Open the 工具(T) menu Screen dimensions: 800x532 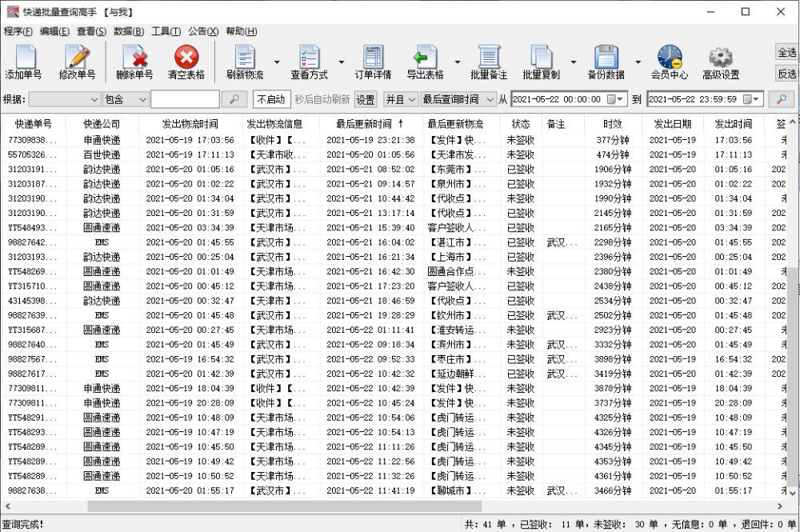pos(166,31)
